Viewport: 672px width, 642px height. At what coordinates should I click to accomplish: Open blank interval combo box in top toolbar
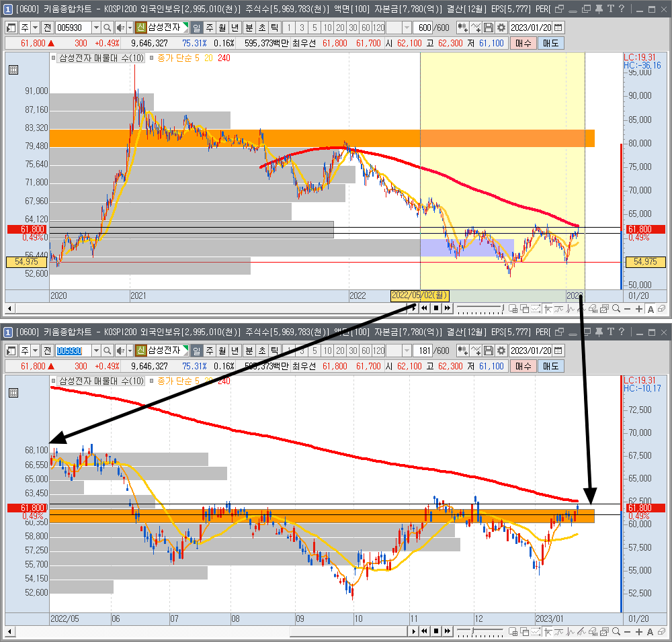pyautogui.click(x=407, y=28)
